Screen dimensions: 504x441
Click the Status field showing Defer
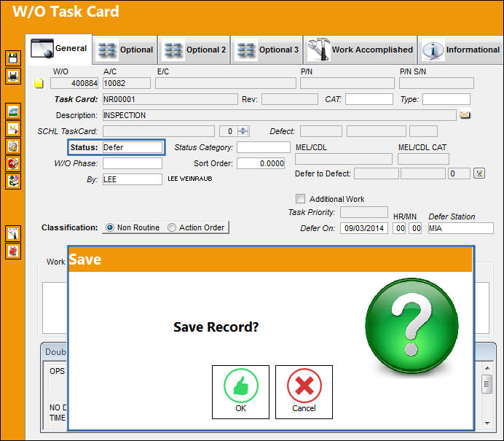133,147
